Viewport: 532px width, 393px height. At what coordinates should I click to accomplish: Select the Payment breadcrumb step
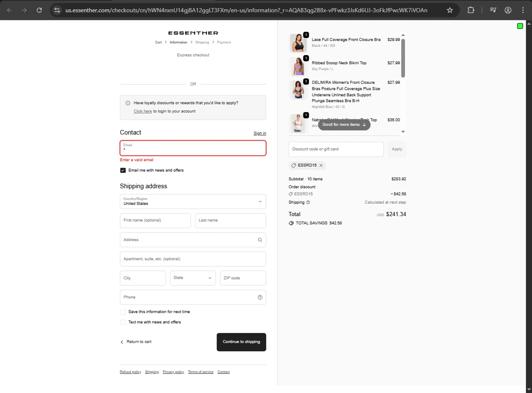[x=224, y=43]
